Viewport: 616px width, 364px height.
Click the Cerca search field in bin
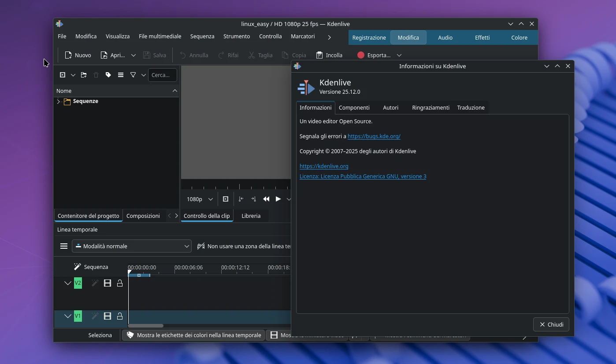pyautogui.click(x=162, y=75)
